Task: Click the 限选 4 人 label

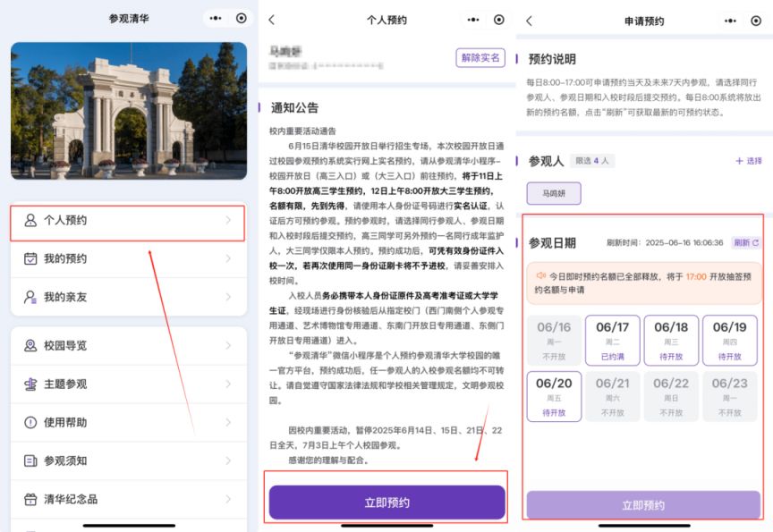Action: 592,161
